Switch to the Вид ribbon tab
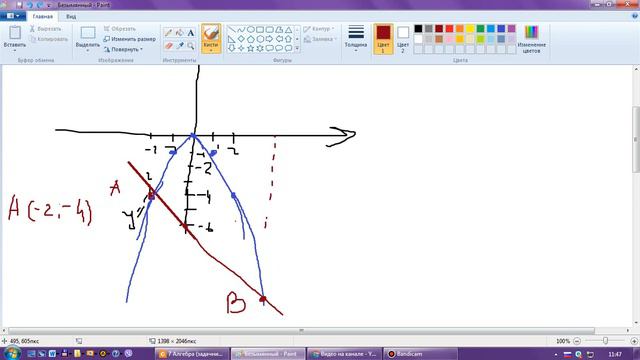The image size is (640, 360). (71, 17)
